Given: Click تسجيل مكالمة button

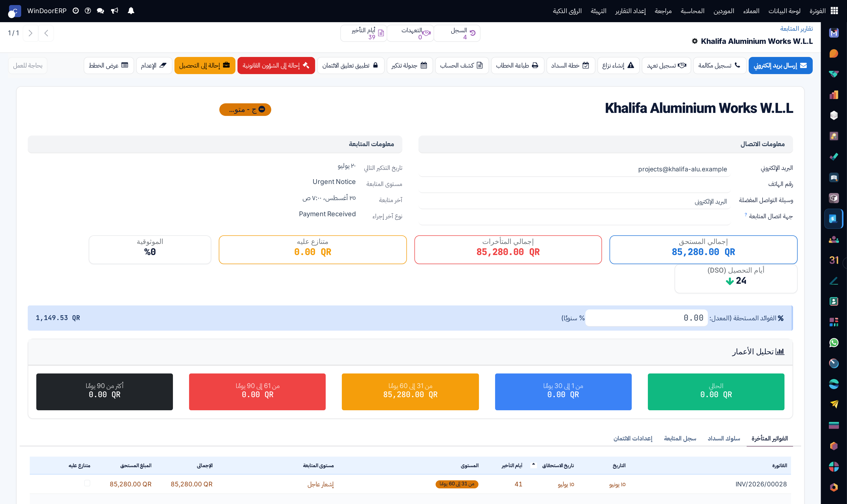Looking at the screenshot, I should (x=720, y=65).
